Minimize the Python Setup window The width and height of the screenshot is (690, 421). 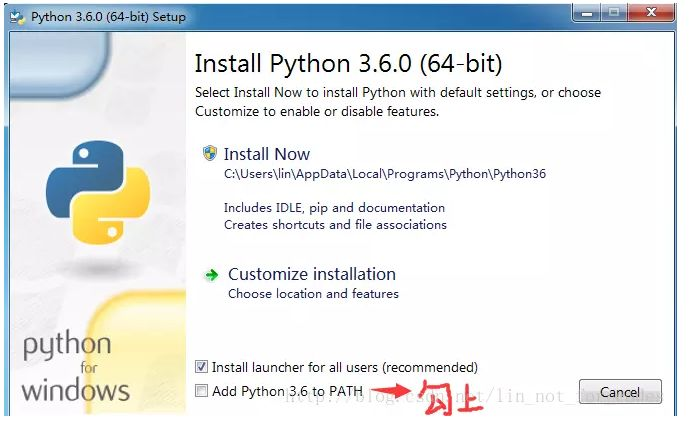pyautogui.click(x=587, y=13)
